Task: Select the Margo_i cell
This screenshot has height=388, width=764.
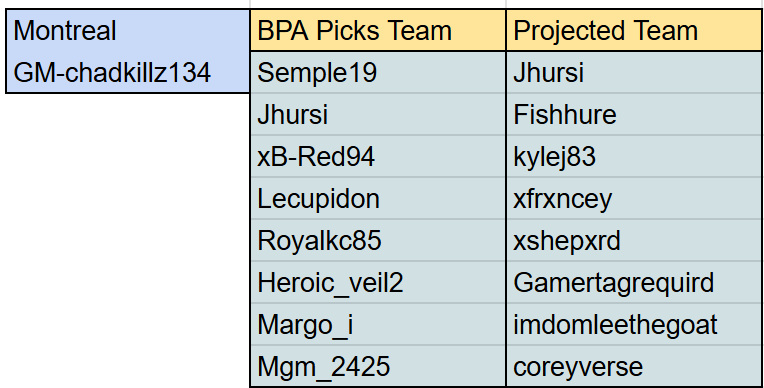Action: (x=378, y=324)
